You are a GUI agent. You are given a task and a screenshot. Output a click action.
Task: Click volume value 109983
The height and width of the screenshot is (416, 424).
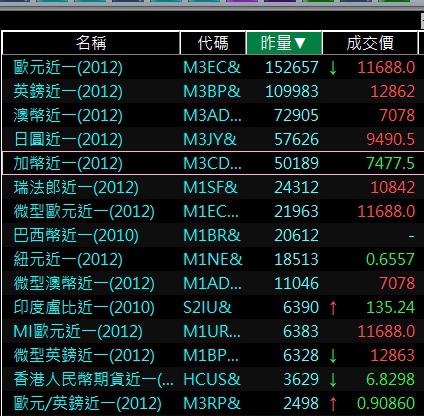click(x=292, y=92)
